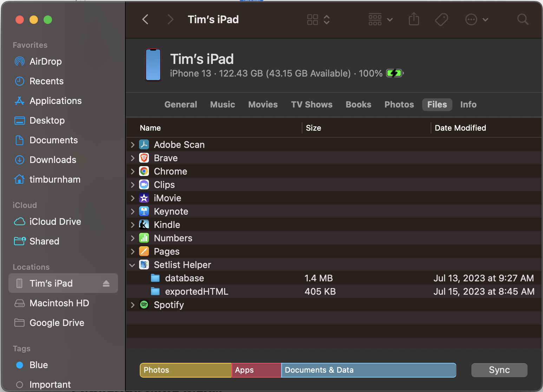Eject Tim's iPad from Locations
The width and height of the screenshot is (543, 392).
click(106, 283)
